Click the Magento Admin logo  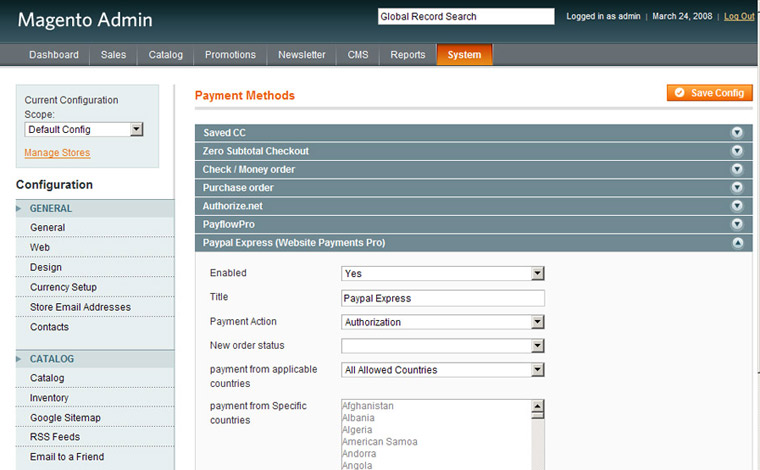click(x=85, y=20)
